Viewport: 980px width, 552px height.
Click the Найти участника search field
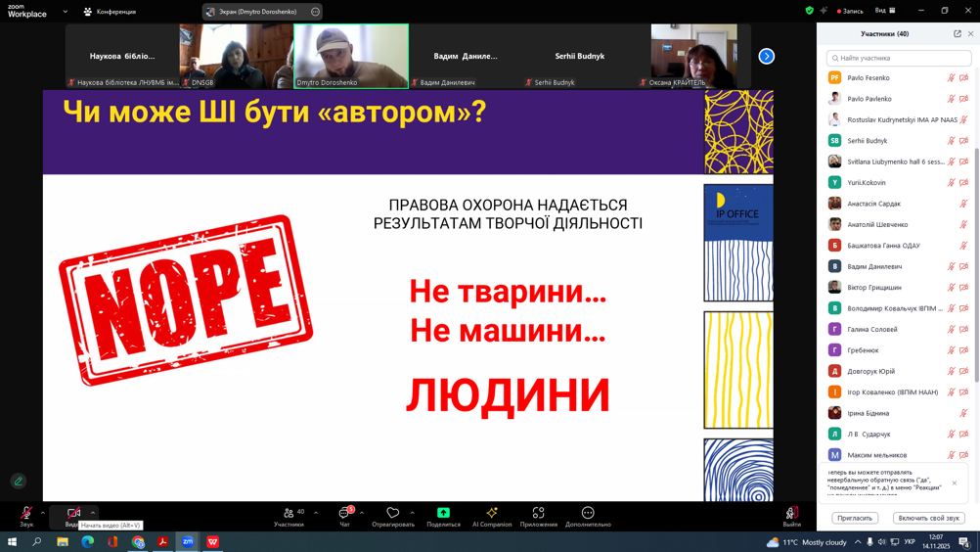tap(899, 59)
